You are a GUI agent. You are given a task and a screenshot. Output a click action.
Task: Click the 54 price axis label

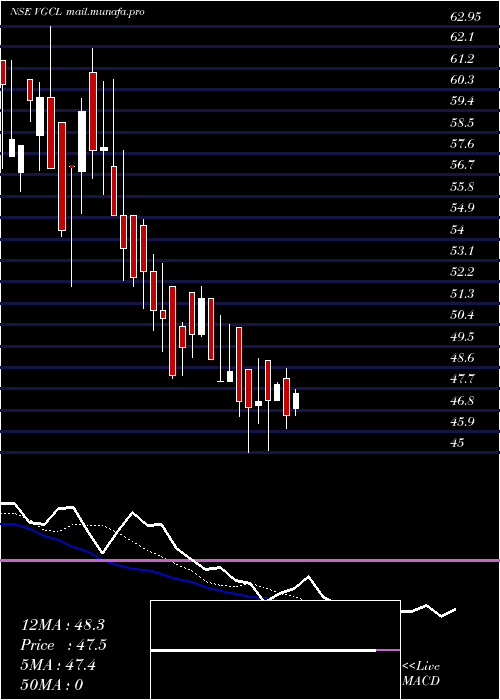coord(458,229)
